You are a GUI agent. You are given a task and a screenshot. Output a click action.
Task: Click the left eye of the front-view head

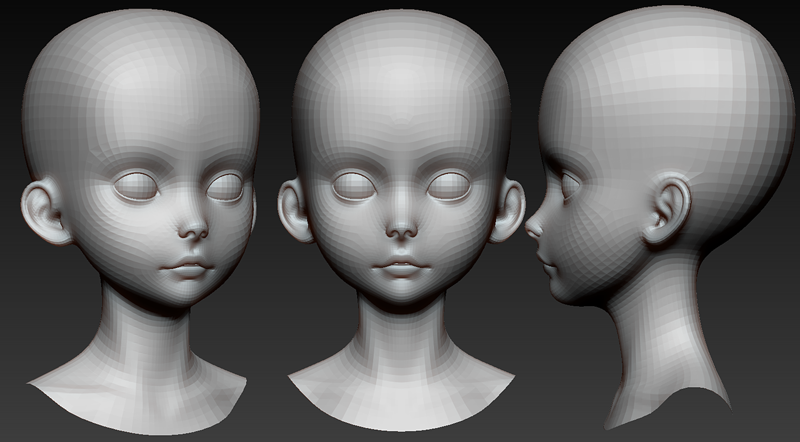pos(351,187)
